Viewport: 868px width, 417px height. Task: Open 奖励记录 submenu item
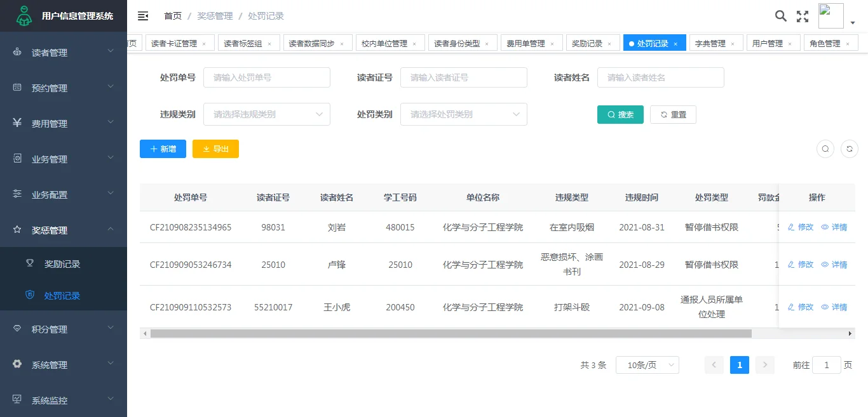[x=64, y=263]
